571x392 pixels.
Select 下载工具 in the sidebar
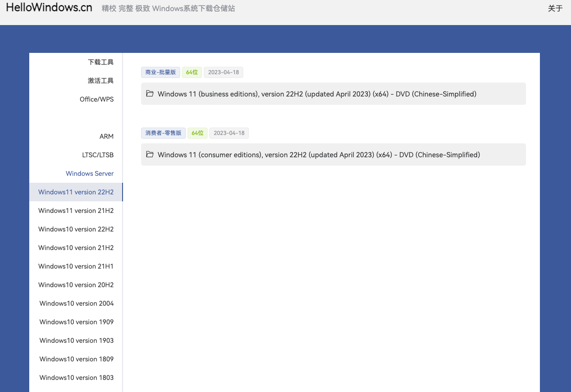[x=101, y=62]
